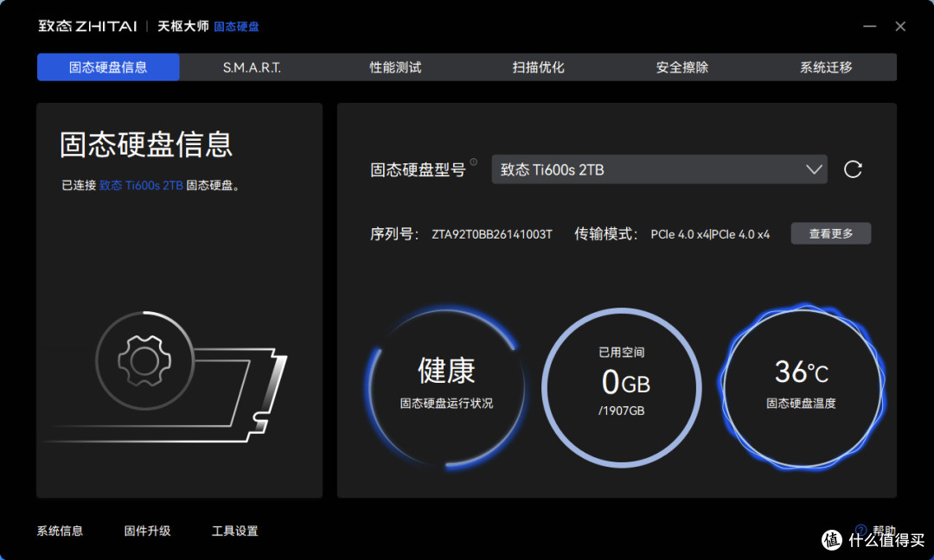Image resolution: width=934 pixels, height=560 pixels.
Task: Click the 固态硬盘温度 label
Action: pyautogui.click(x=801, y=404)
